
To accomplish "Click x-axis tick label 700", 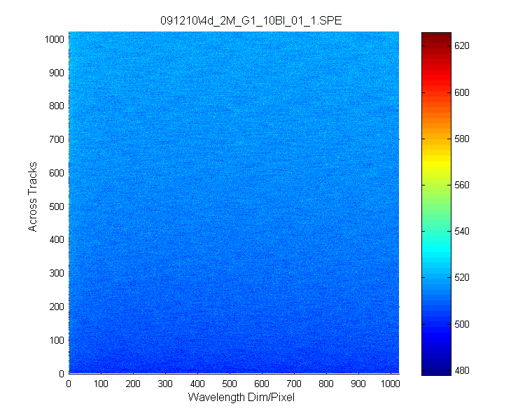I will tap(294, 384).
